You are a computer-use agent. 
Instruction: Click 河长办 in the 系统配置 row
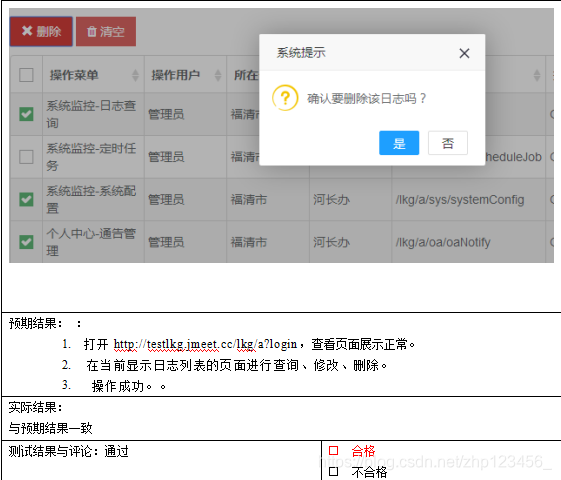[x=331, y=200]
